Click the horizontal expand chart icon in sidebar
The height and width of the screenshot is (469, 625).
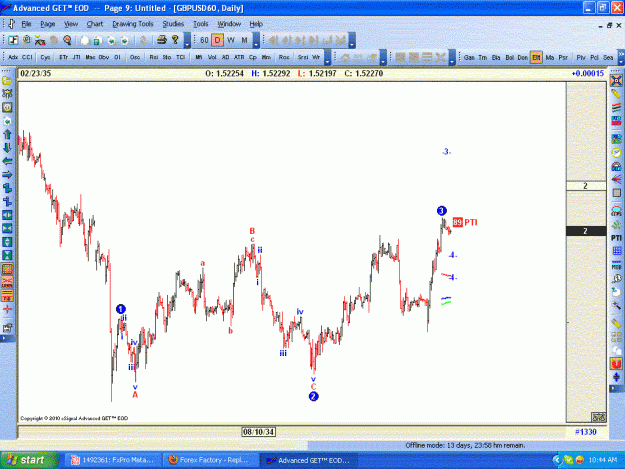[7, 215]
